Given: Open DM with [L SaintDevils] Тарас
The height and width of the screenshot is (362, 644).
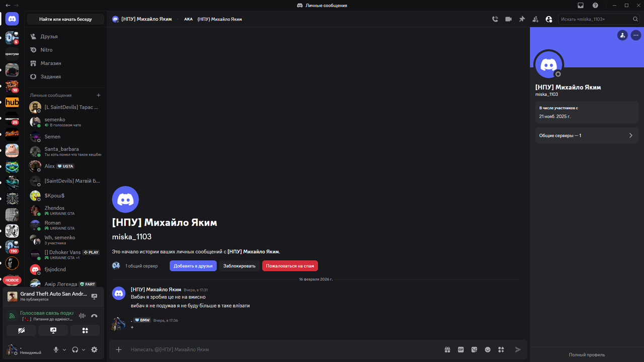Looking at the screenshot, I should tap(66, 107).
